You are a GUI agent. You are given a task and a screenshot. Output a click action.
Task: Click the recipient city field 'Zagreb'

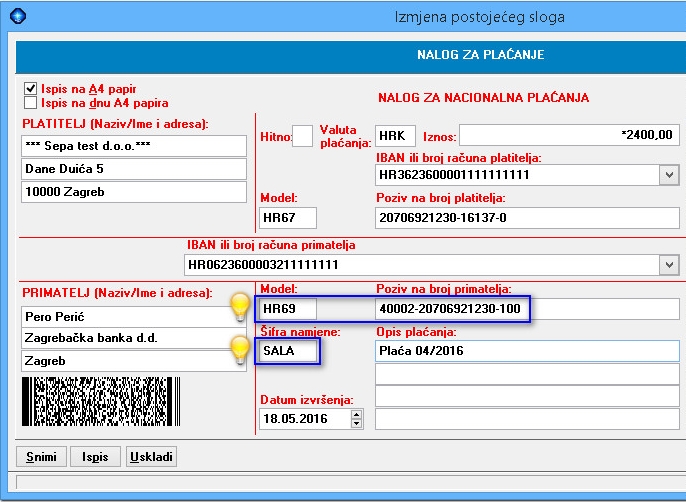pos(134,361)
